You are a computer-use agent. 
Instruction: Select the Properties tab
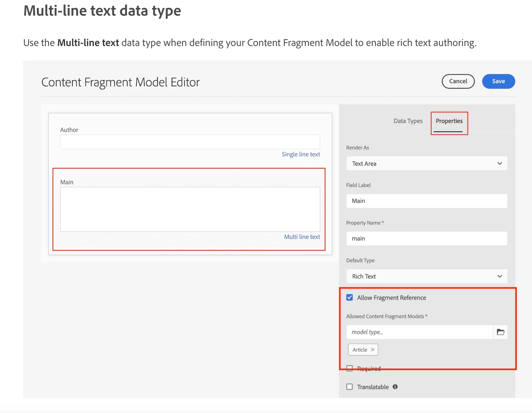(x=449, y=121)
